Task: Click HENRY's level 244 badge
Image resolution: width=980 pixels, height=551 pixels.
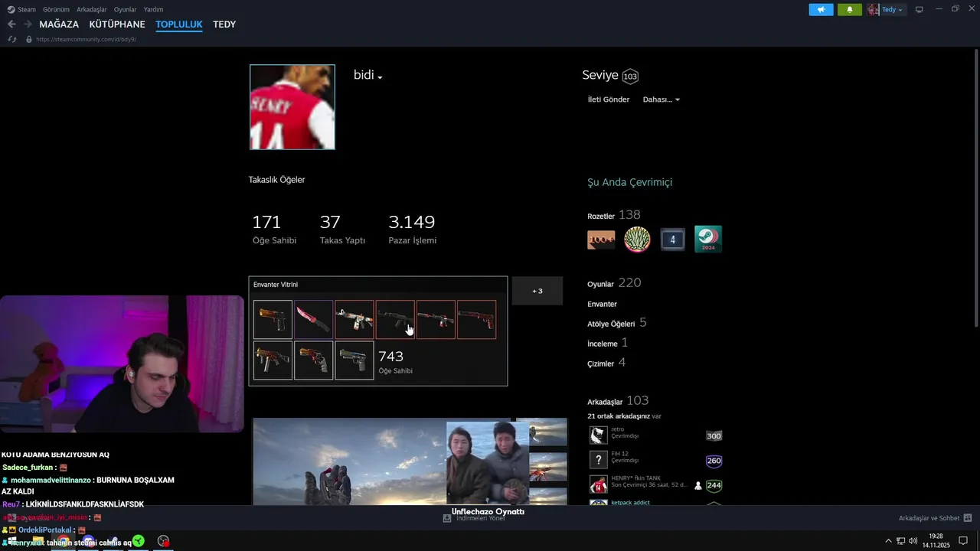Action: coord(714,485)
